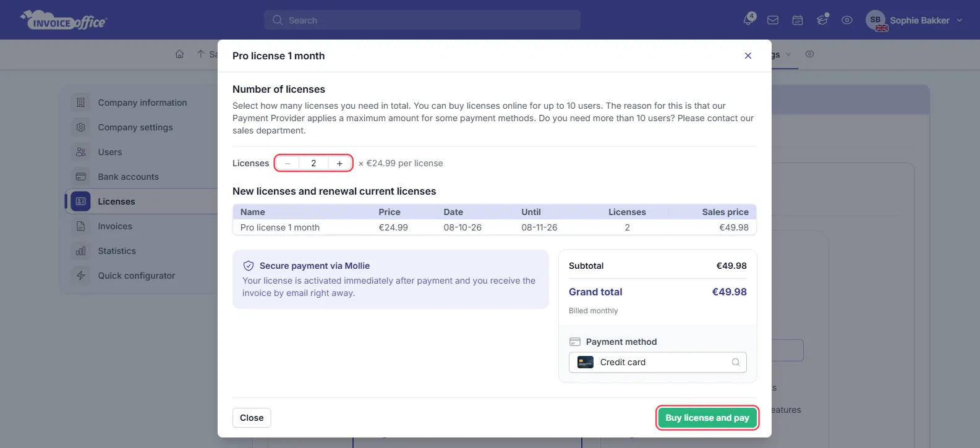Click the eye icon beside the breadcrumb tabs
This screenshot has width=980, height=448.
point(809,54)
